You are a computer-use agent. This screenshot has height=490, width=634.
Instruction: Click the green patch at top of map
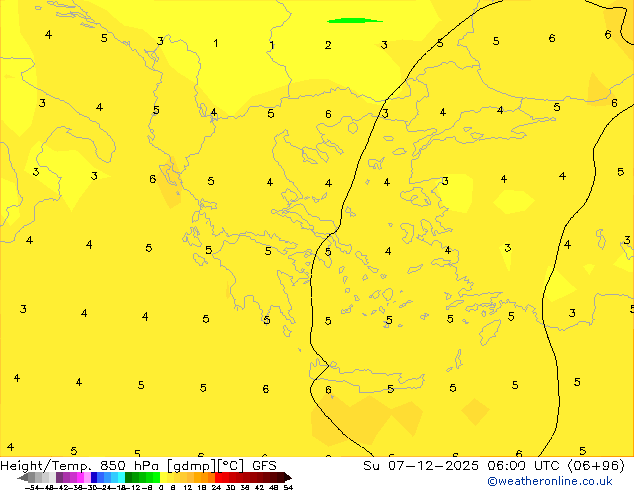point(354,20)
